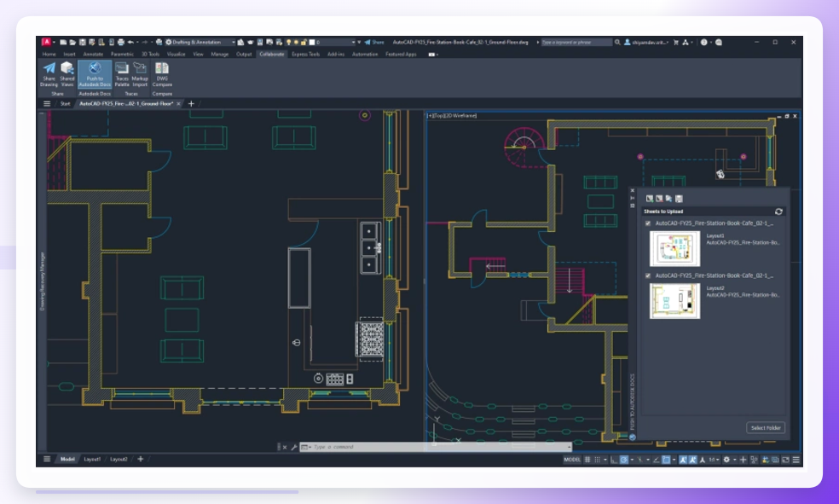Screen dimensions: 839x504
Task: Click the Layout1 sheet thumbnail
Action: pos(674,248)
